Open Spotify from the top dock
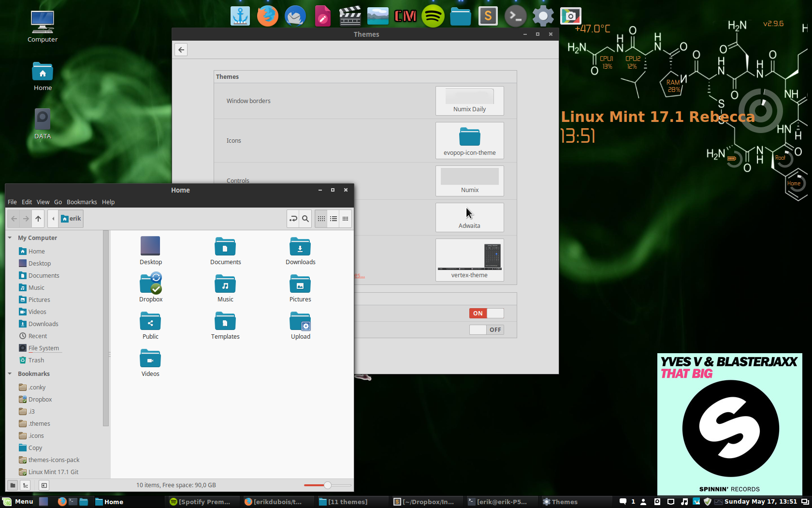 point(433,16)
